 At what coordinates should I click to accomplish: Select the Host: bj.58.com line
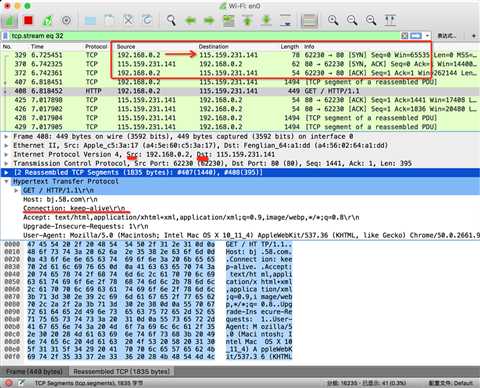click(60, 199)
